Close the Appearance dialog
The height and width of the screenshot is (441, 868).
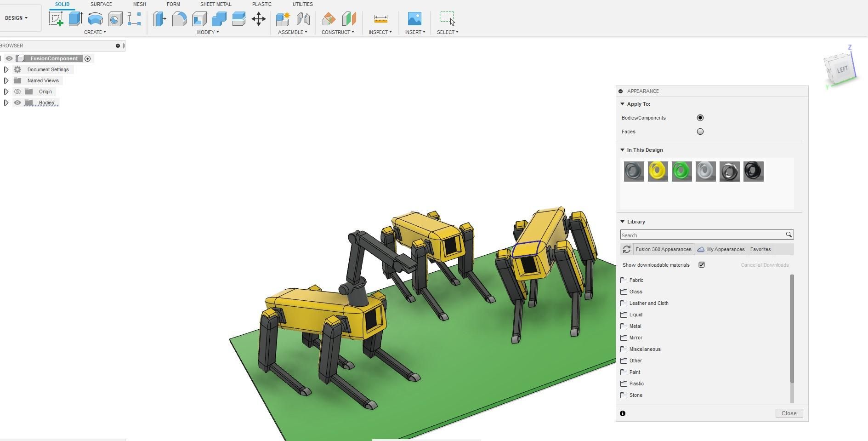pyautogui.click(x=789, y=413)
